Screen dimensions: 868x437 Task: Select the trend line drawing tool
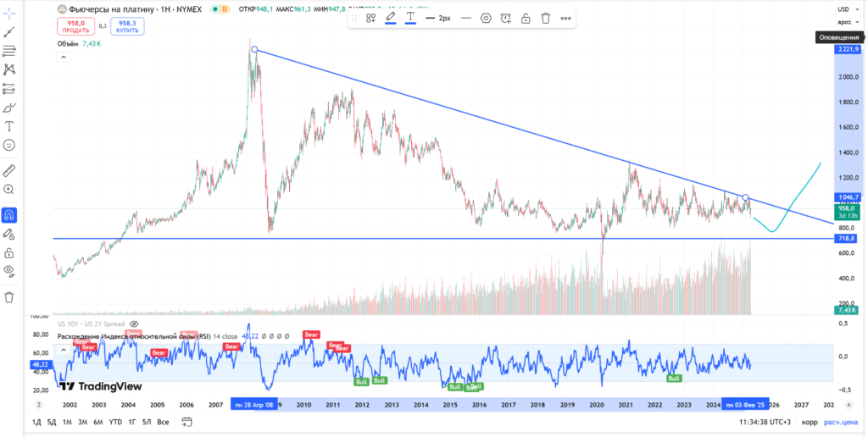coord(8,32)
